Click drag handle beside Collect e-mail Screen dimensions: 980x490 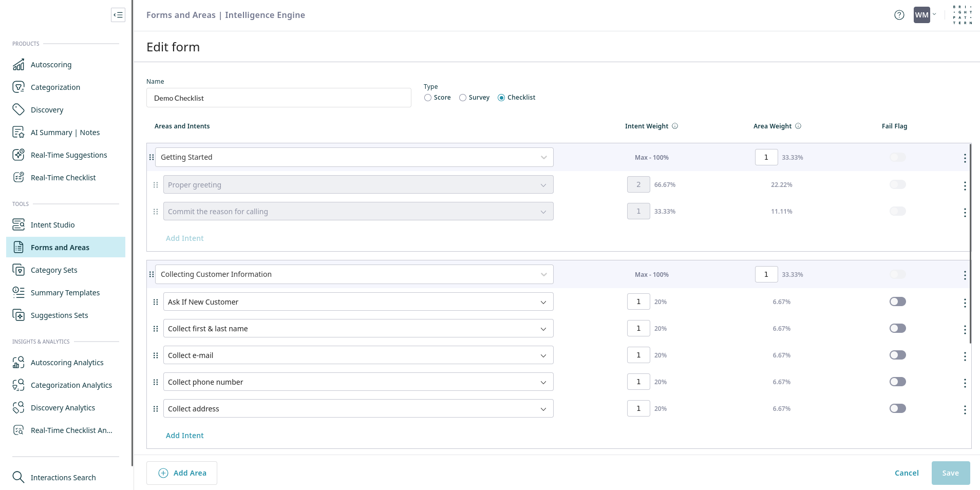pyautogui.click(x=156, y=355)
